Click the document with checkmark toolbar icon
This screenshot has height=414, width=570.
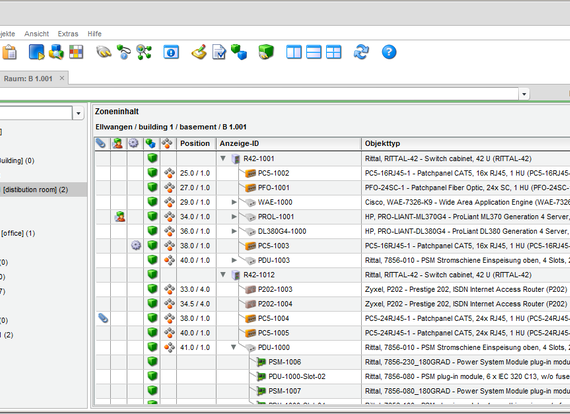pos(219,52)
